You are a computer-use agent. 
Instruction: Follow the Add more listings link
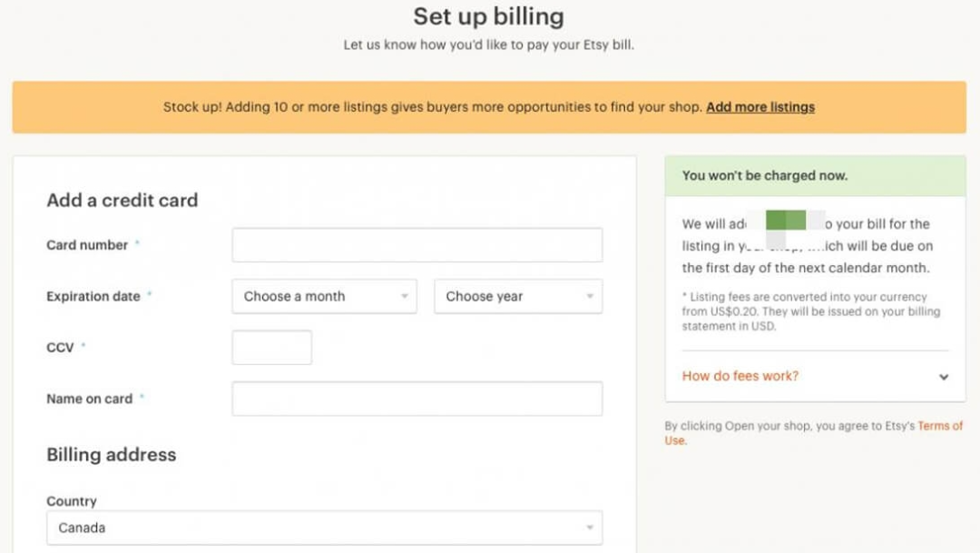pyautogui.click(x=760, y=107)
